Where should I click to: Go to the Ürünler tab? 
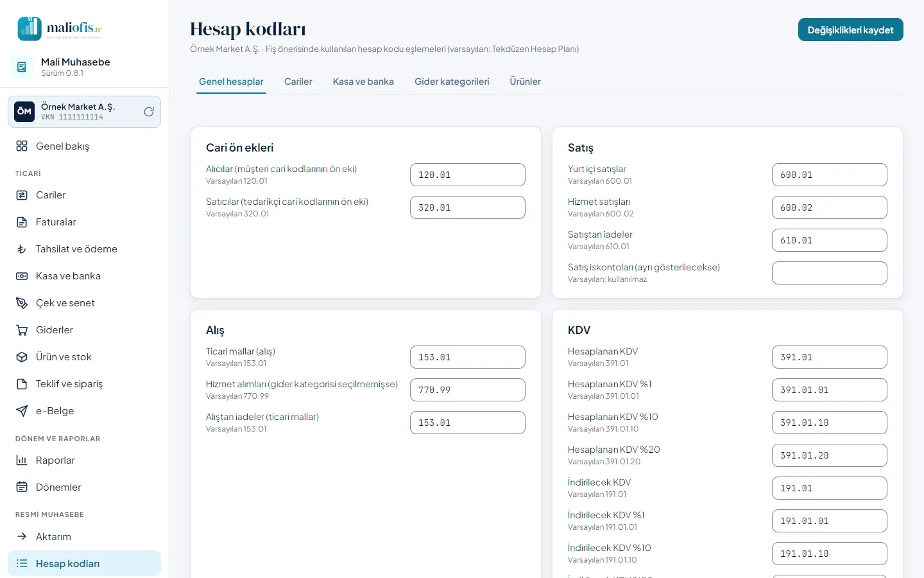point(526,82)
